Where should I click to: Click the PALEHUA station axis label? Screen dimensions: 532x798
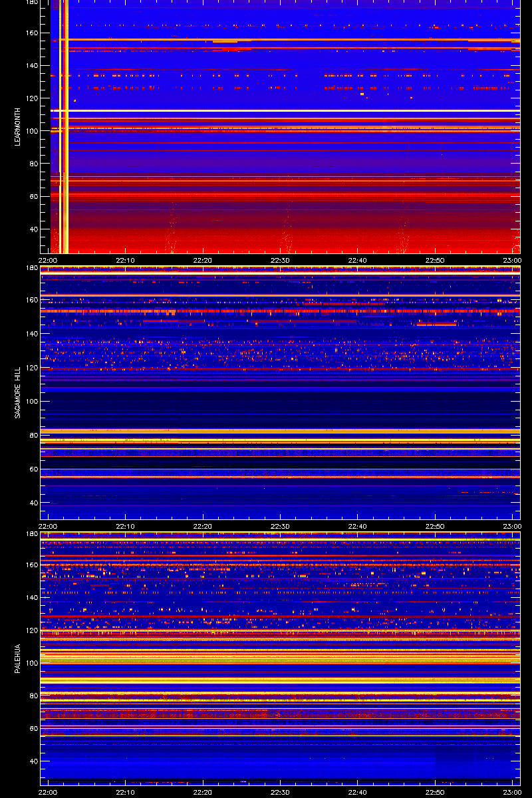tap(19, 659)
